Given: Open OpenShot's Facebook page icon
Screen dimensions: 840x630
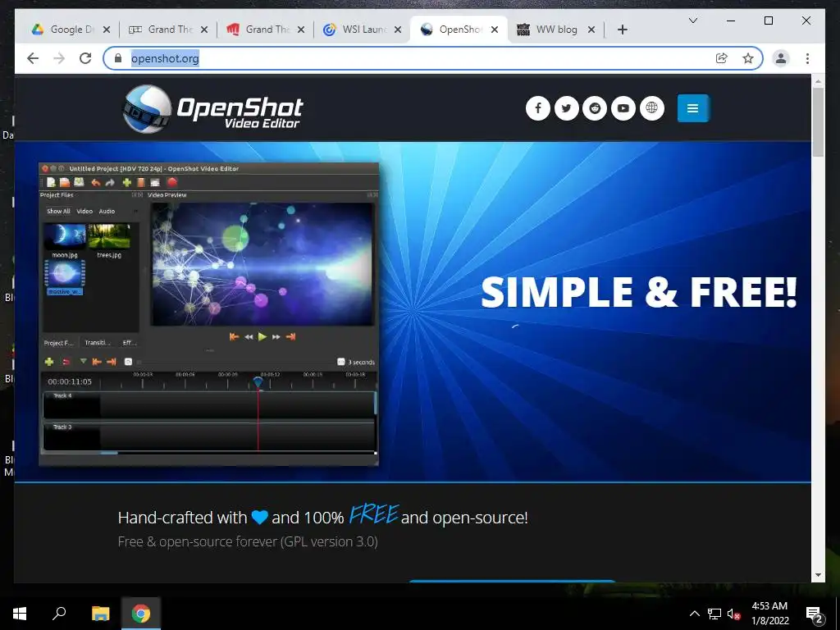Looking at the screenshot, I should tap(538, 108).
